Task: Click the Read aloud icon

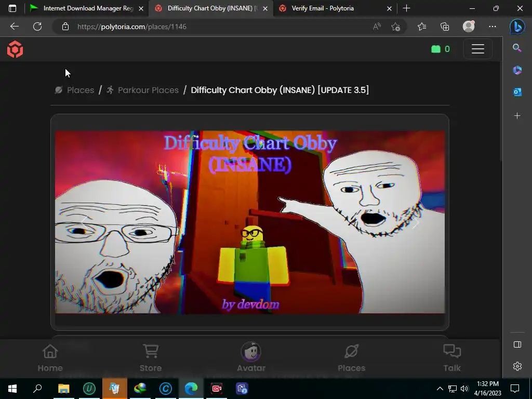Action: pos(377,26)
